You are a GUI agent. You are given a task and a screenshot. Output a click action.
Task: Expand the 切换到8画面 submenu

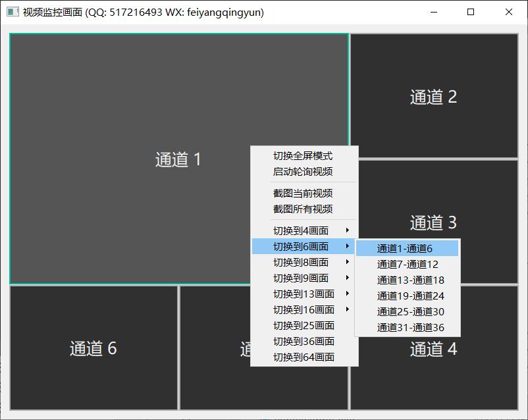point(303,263)
